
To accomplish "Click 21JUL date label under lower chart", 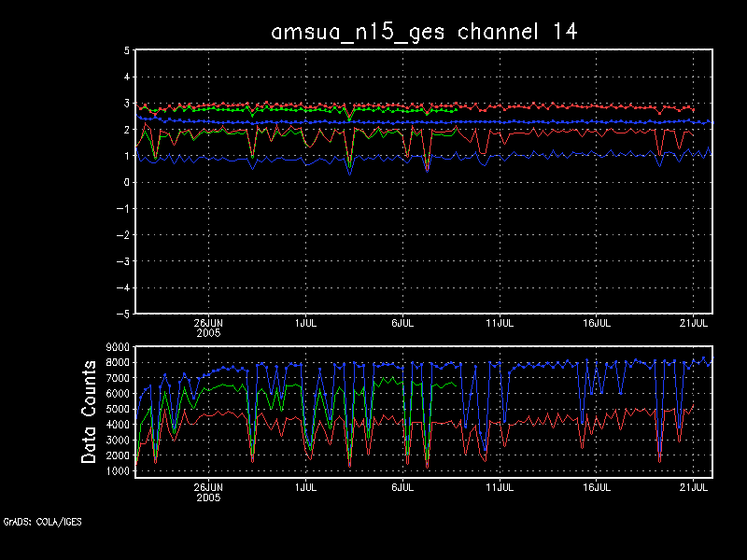I will pos(694,486).
